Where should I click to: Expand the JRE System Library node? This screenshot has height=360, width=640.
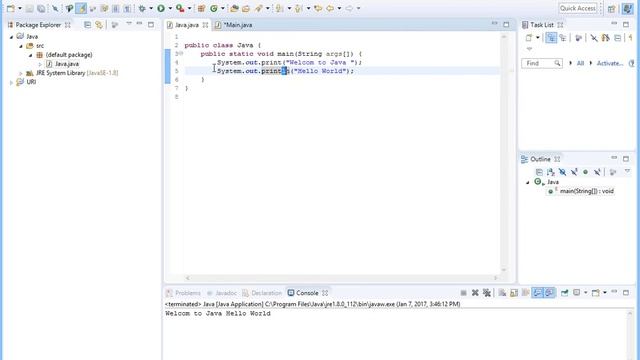[x=20, y=73]
